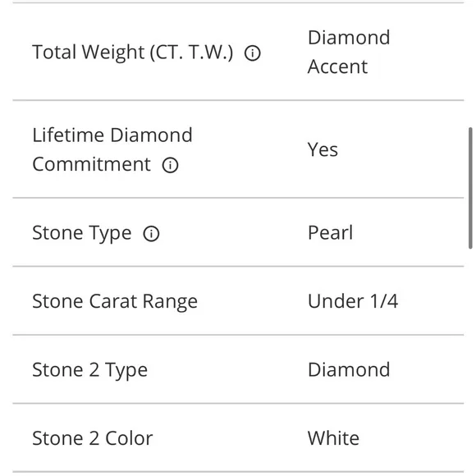This screenshot has height=476, width=476.
Task: Click the Stone 2 Type label
Action: coord(89,370)
